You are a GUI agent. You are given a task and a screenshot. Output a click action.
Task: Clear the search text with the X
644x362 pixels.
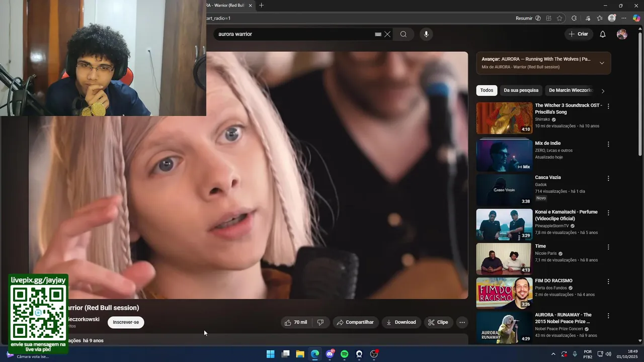(x=387, y=34)
